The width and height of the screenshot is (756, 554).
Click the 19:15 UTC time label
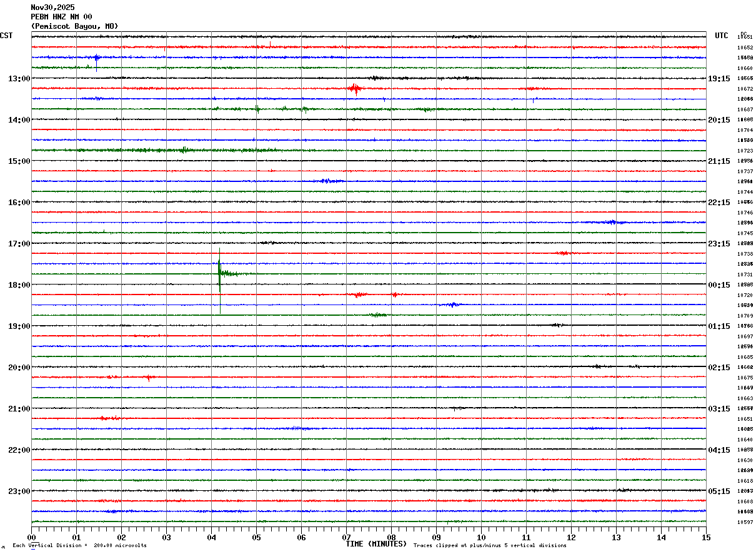719,79
